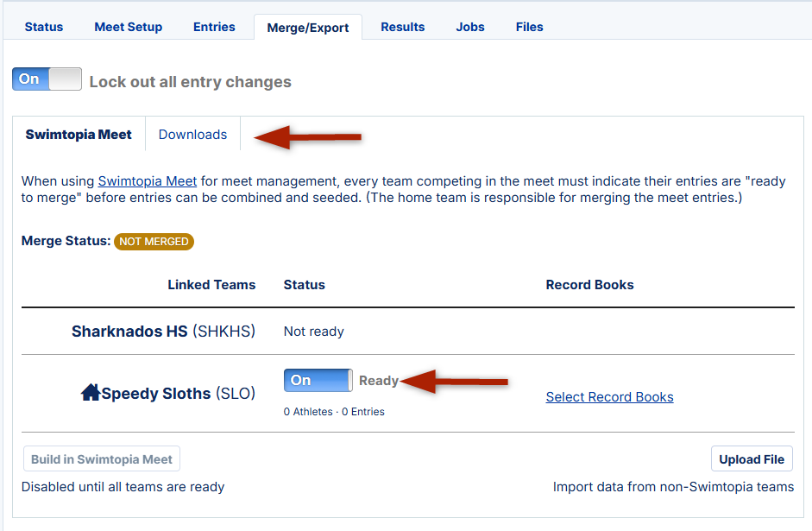
Task: Switch to the Meet Setup tab
Action: [x=128, y=27]
